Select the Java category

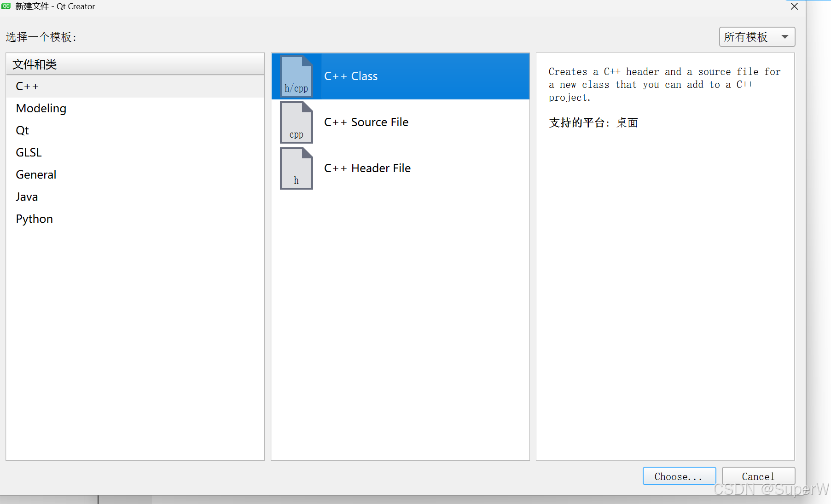coord(135,197)
